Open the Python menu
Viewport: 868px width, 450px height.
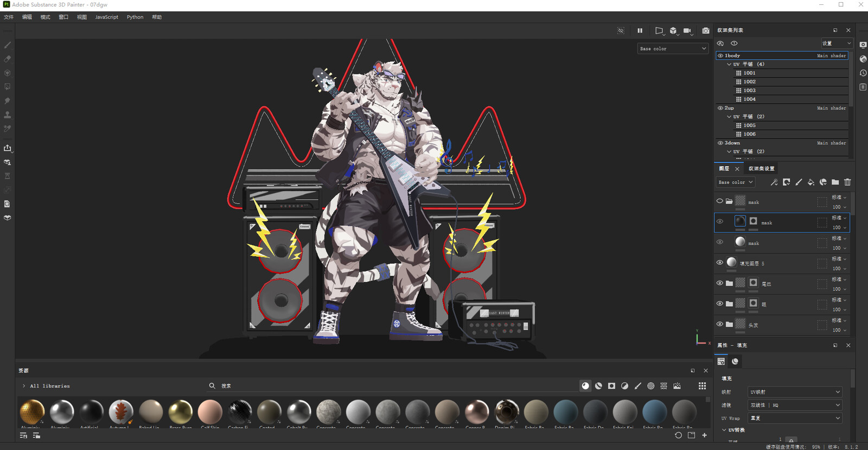pyautogui.click(x=135, y=17)
